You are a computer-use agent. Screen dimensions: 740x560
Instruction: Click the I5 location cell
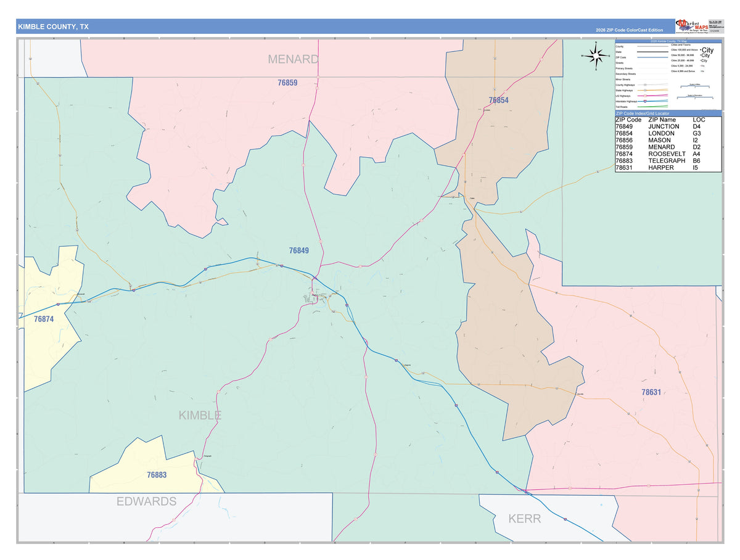tap(696, 167)
